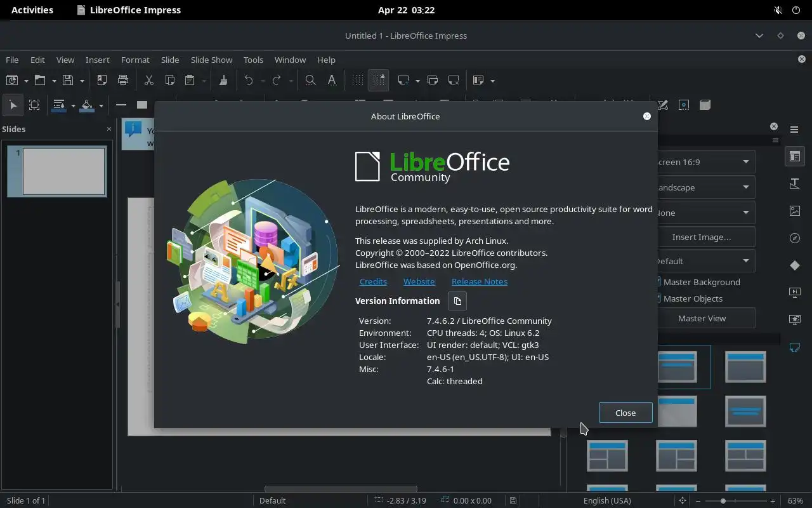
Task: Click the Close button in About dialog
Action: click(625, 413)
